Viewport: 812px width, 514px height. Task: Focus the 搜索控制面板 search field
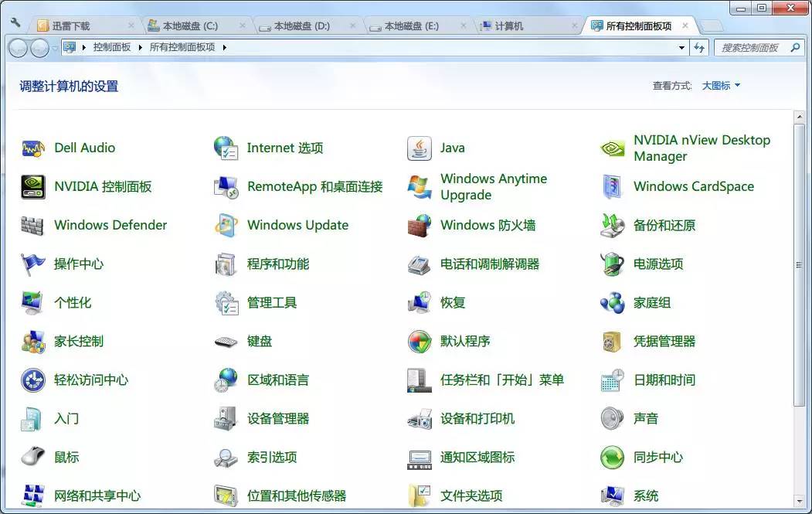tap(753, 48)
